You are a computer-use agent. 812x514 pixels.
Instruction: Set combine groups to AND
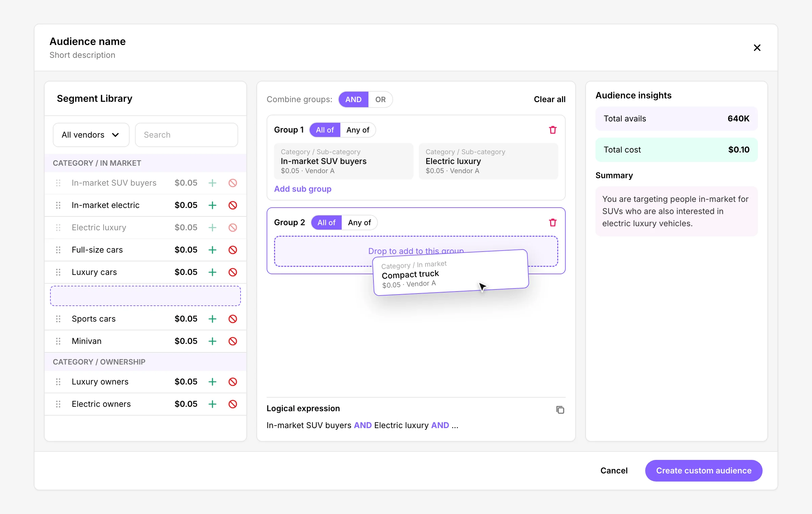[354, 99]
